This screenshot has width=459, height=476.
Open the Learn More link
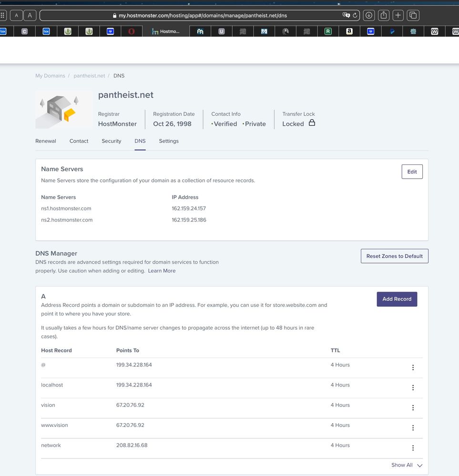[x=162, y=271]
